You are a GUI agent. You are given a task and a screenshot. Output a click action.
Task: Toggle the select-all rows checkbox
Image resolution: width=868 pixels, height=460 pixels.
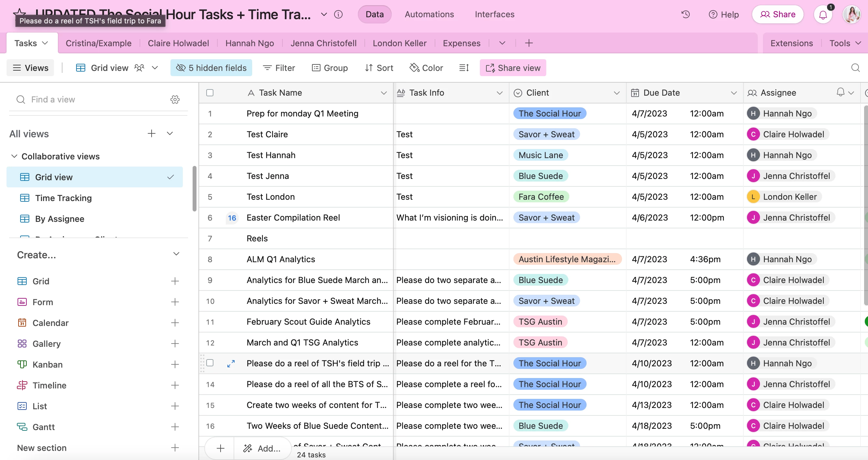[x=210, y=93]
